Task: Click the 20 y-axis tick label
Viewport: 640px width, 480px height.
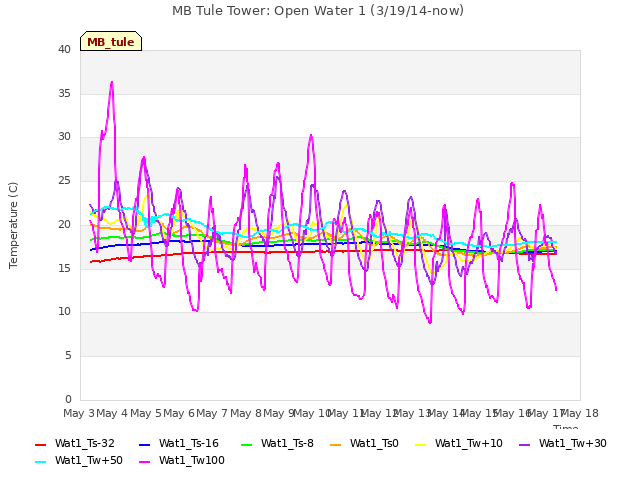Action: click(64, 224)
